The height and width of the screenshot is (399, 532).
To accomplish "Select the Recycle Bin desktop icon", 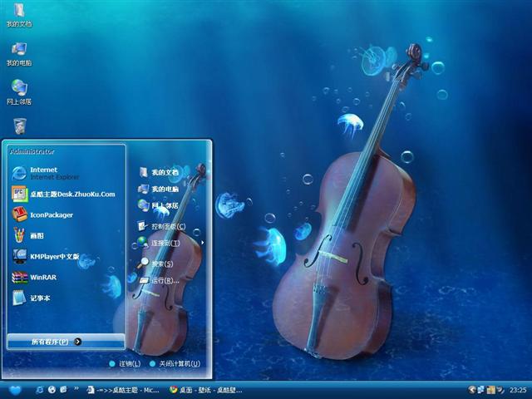I will point(20,126).
